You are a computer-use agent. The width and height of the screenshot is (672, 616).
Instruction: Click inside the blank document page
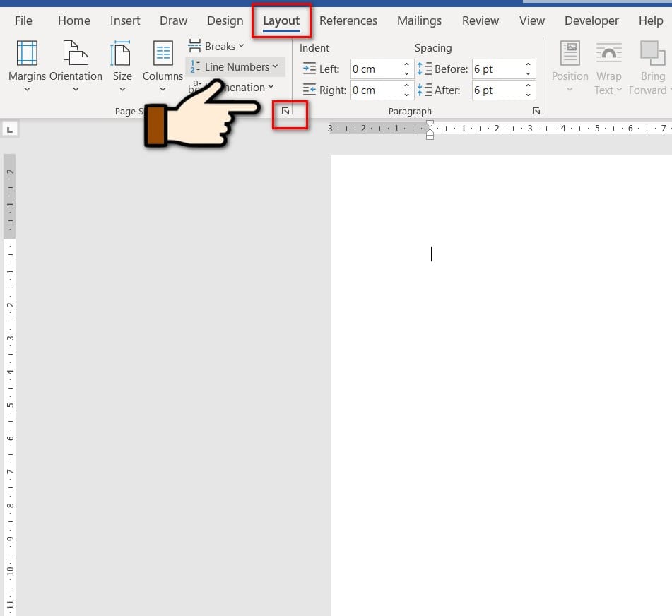point(502,386)
